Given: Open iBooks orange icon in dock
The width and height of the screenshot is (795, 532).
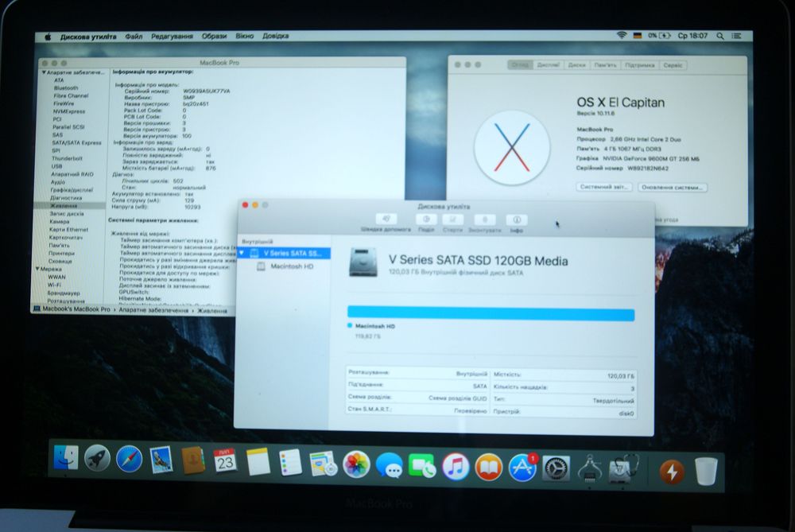Looking at the screenshot, I should pyautogui.click(x=488, y=468).
